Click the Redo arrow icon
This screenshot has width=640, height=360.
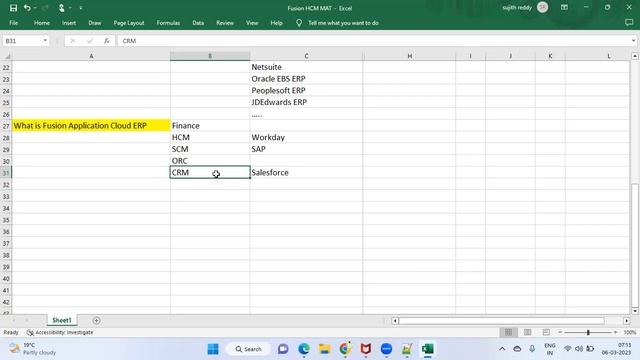pos(45,8)
